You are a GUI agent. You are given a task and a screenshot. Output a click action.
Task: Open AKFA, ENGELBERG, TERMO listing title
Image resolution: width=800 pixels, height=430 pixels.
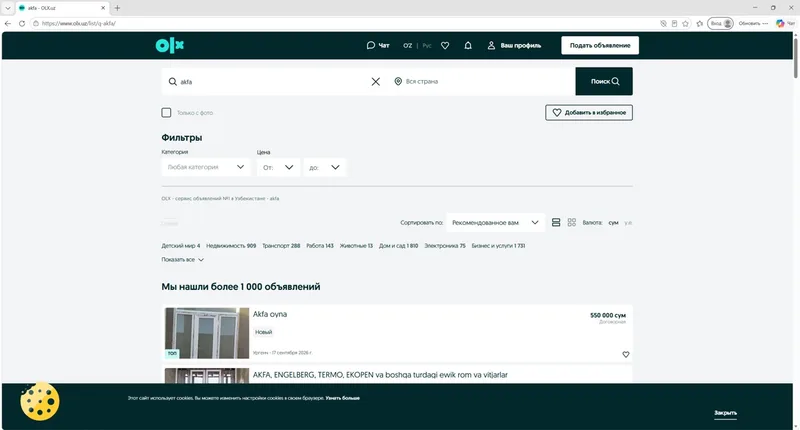coord(380,375)
